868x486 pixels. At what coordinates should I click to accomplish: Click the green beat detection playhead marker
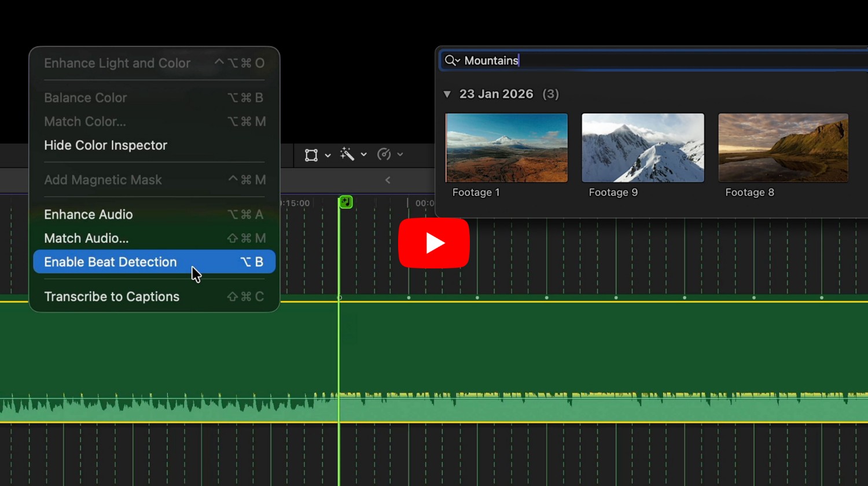pyautogui.click(x=345, y=202)
